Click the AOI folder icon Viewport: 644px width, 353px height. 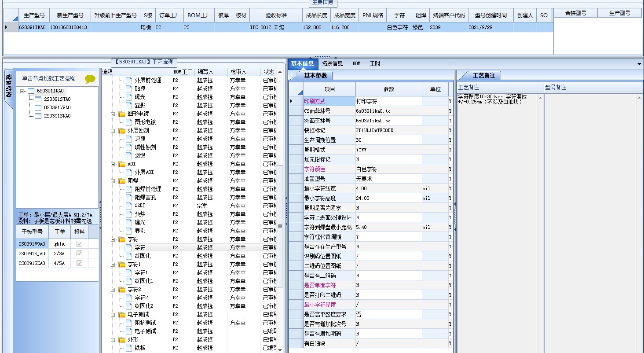(122, 164)
